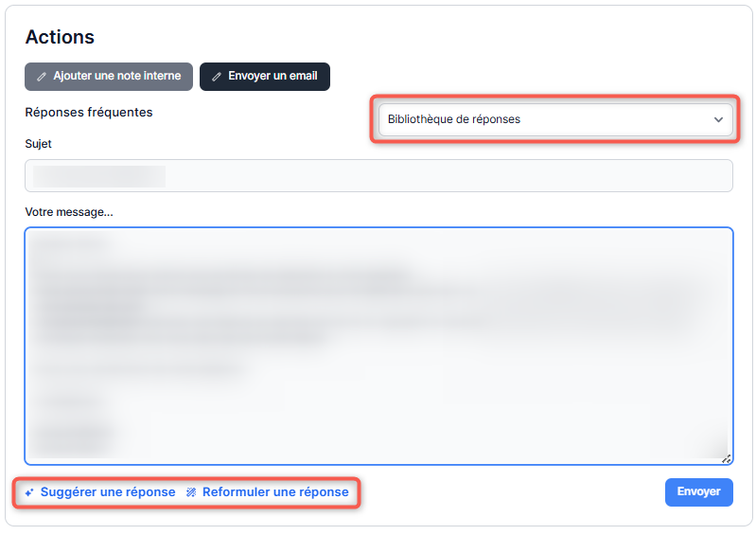Open the Bibliothèque de réponses dropdown

554,120
